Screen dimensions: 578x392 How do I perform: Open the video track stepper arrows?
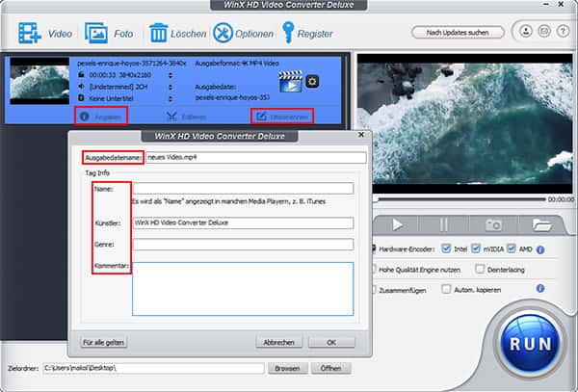171,75
